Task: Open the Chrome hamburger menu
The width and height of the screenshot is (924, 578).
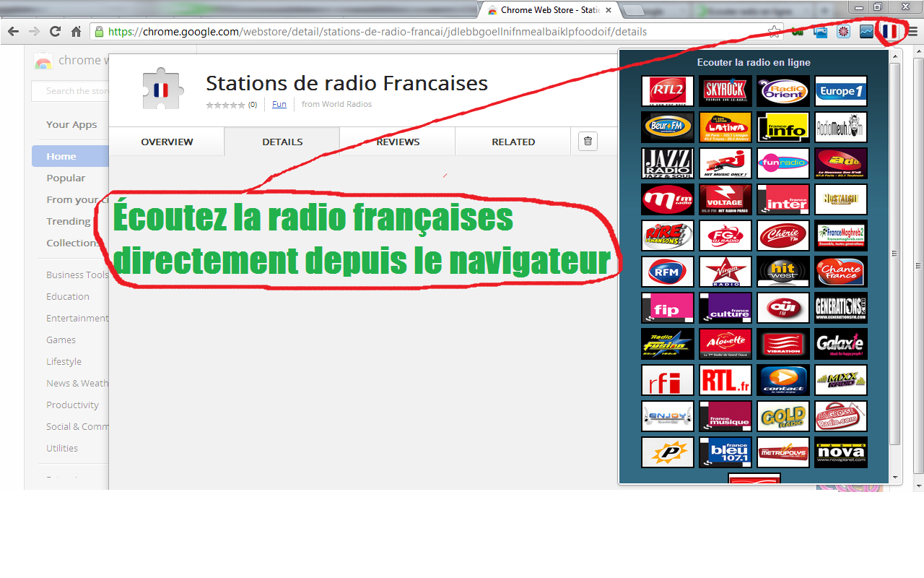Action: point(912,32)
